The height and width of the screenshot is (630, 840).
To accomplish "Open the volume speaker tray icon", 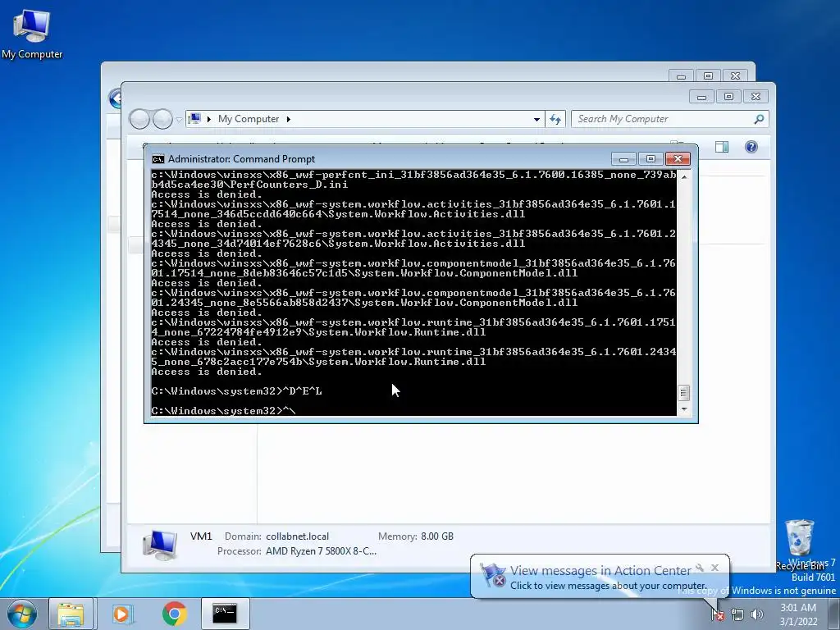I will [757, 614].
